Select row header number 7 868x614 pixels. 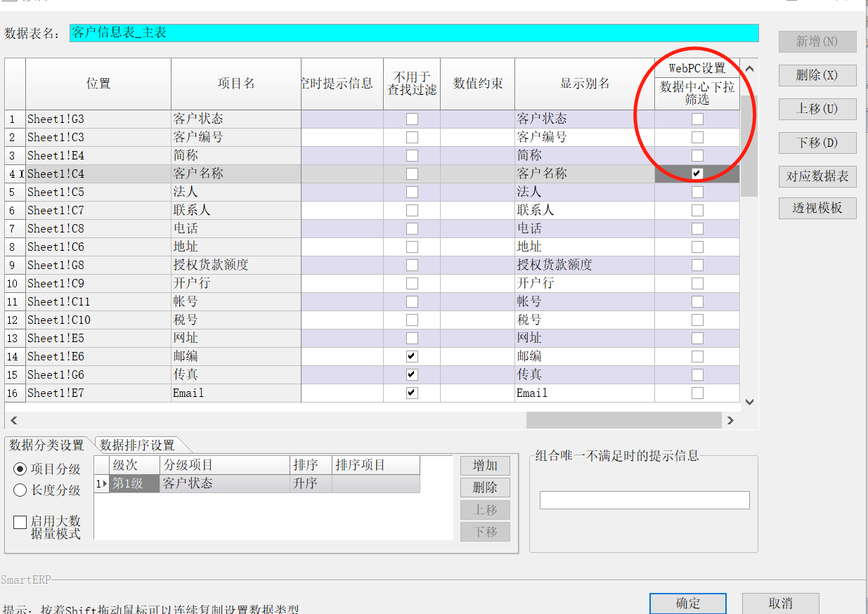(15, 228)
